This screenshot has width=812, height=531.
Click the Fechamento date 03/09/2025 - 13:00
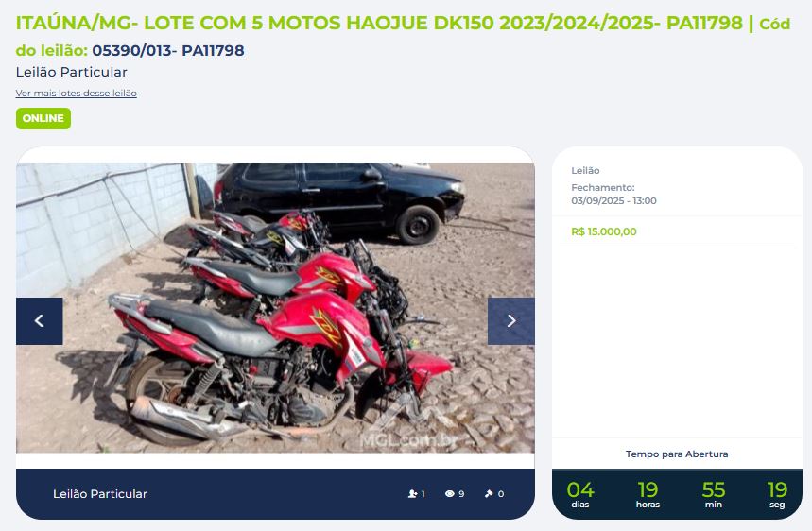point(613,201)
